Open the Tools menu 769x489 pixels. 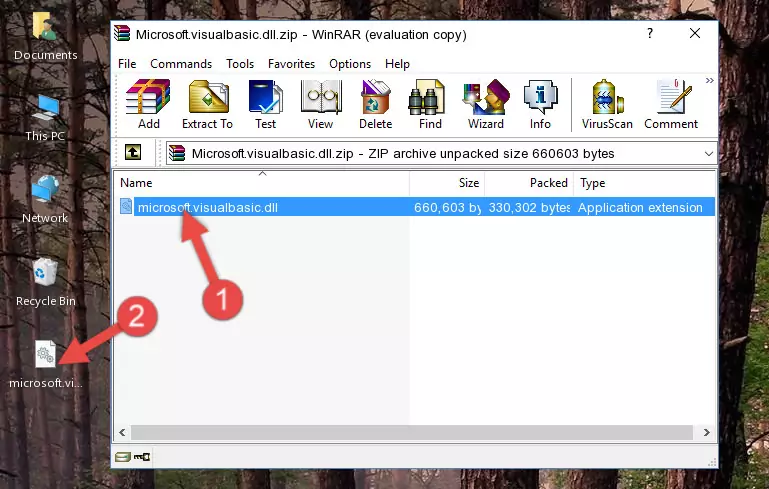(240, 64)
